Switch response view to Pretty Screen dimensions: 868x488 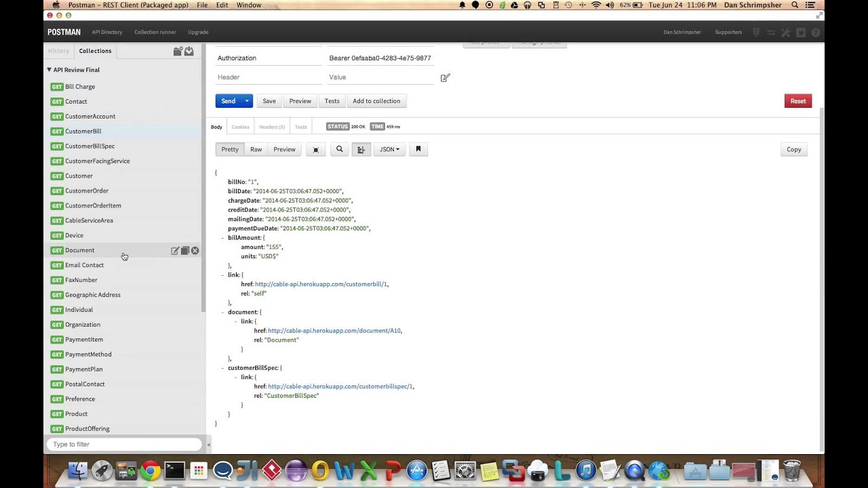pyautogui.click(x=230, y=149)
